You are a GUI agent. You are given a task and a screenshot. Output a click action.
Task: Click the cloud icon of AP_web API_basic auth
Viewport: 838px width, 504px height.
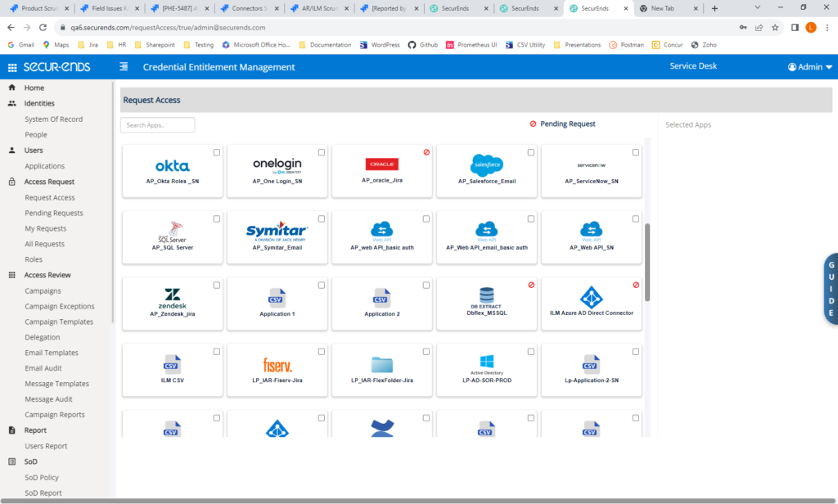pyautogui.click(x=381, y=230)
